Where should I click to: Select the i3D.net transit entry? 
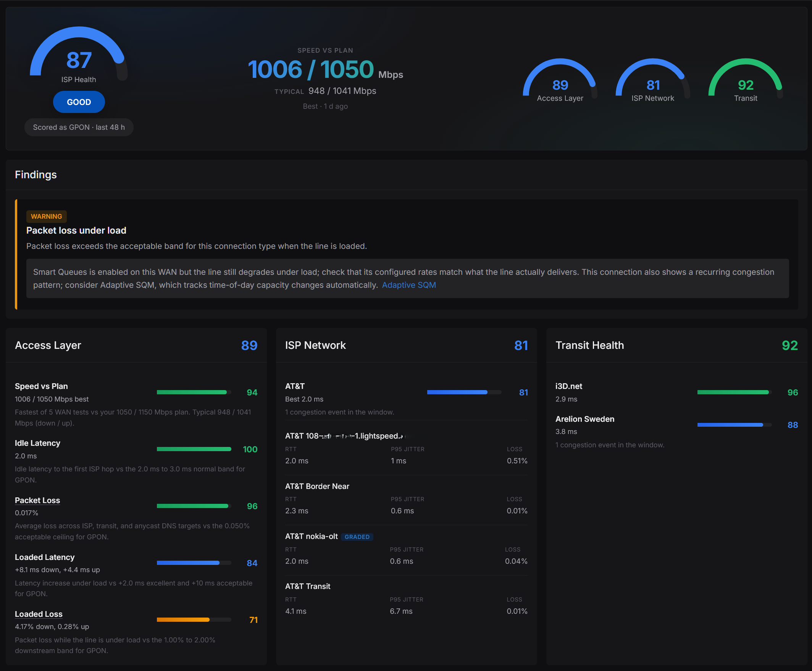tap(676, 392)
